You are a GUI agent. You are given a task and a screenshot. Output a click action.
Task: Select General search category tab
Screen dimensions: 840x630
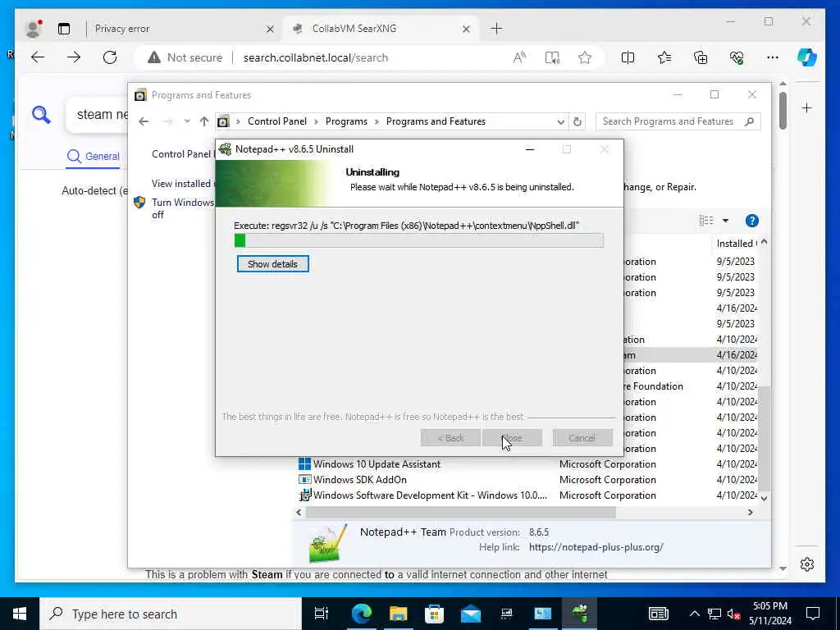94,157
